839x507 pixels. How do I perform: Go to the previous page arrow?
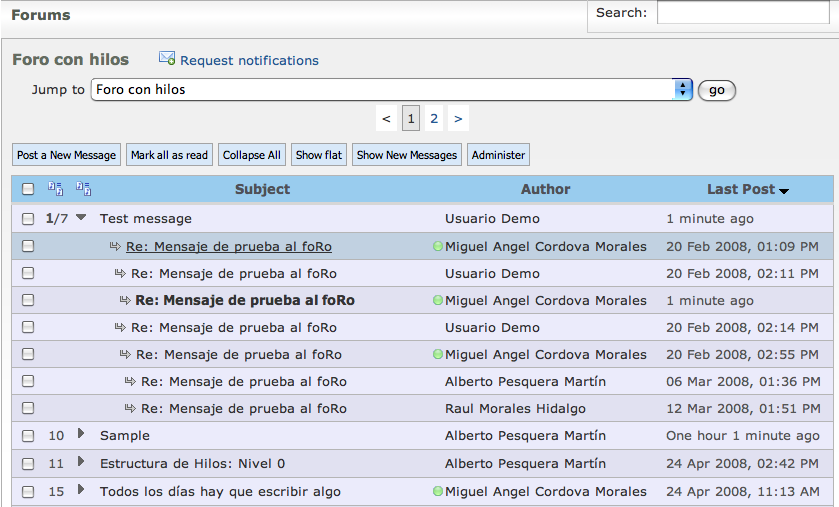(x=387, y=119)
